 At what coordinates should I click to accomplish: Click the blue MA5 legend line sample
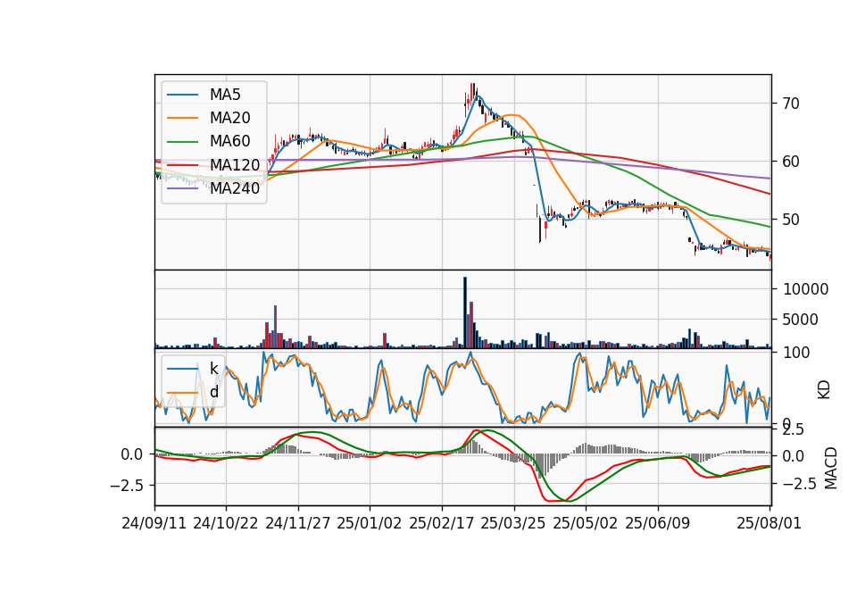(x=182, y=96)
